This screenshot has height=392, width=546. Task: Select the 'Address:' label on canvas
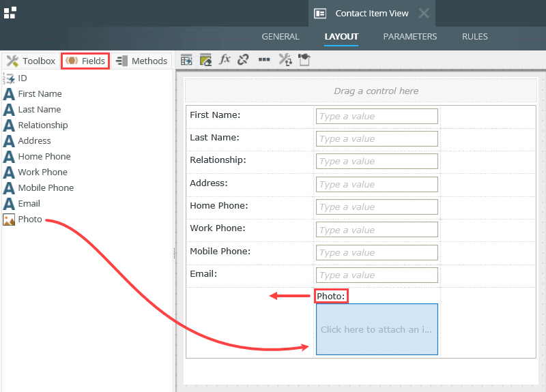(x=209, y=183)
